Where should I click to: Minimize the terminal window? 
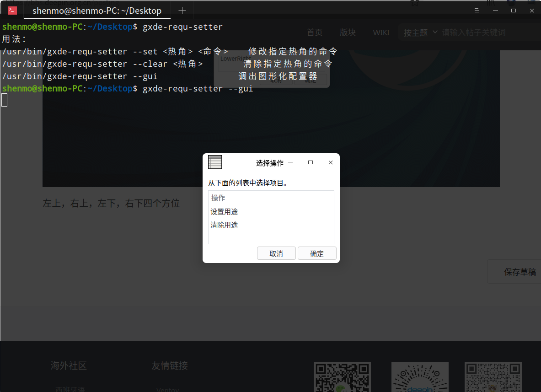495,11
